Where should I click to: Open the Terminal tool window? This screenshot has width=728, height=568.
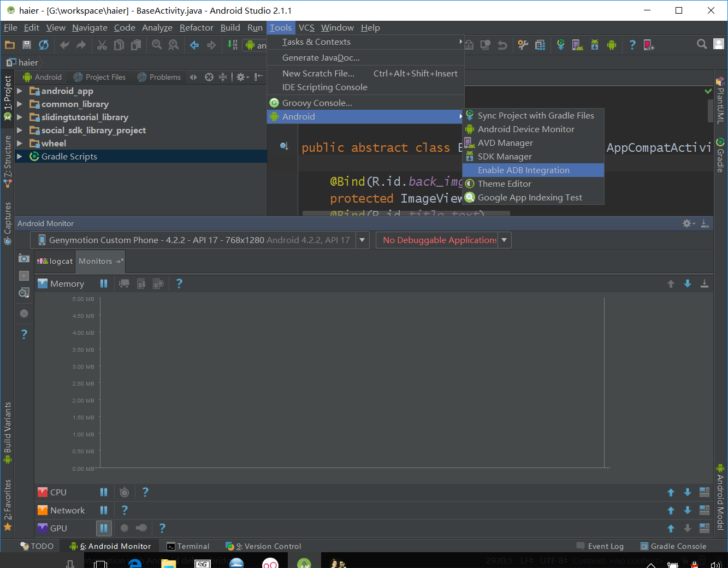(x=188, y=546)
